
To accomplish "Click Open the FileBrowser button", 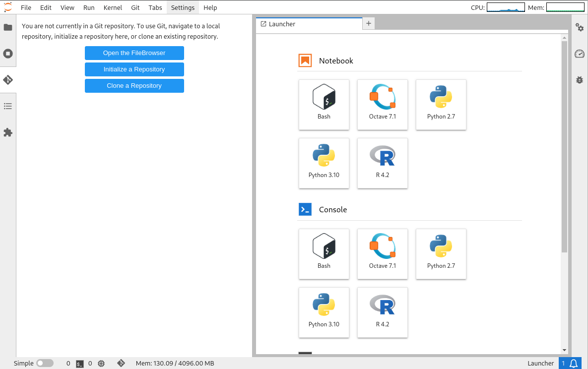I will tap(134, 53).
